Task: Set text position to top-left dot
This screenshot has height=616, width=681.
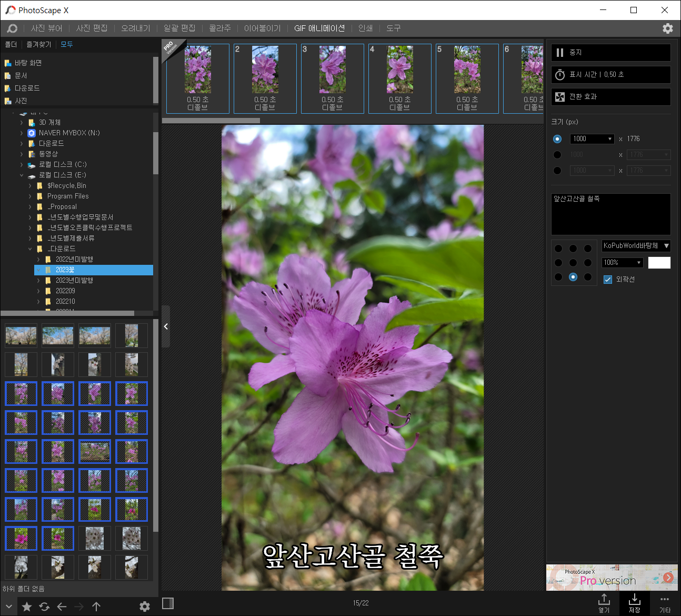Action: tap(558, 249)
